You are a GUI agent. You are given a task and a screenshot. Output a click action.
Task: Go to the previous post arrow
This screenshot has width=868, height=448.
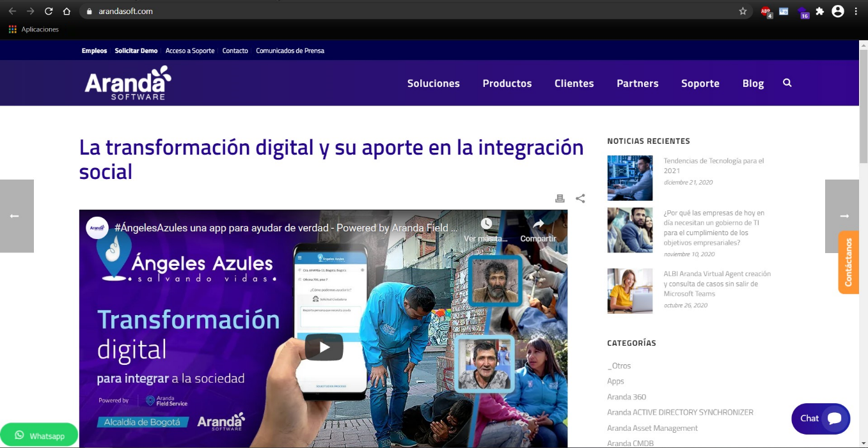pyautogui.click(x=17, y=216)
